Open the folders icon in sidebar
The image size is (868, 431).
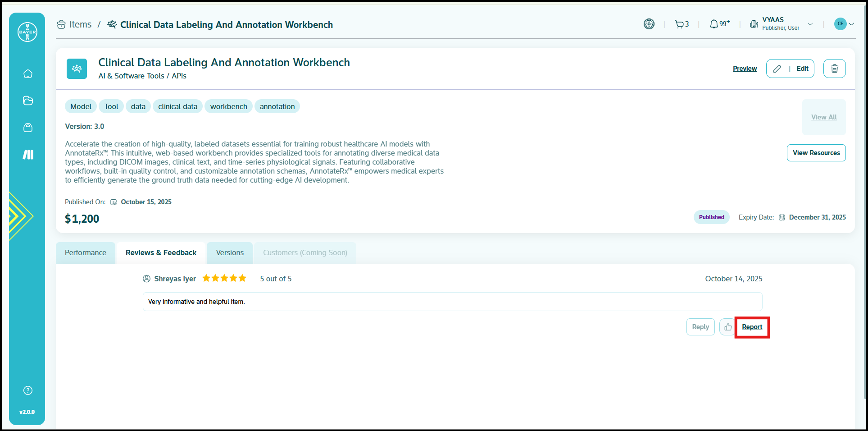[x=28, y=101]
